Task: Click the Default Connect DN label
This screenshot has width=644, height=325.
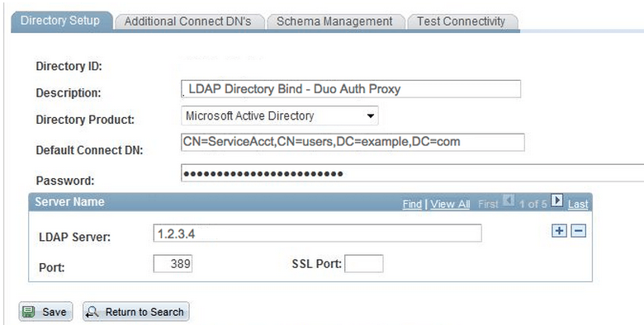Action: (89, 150)
